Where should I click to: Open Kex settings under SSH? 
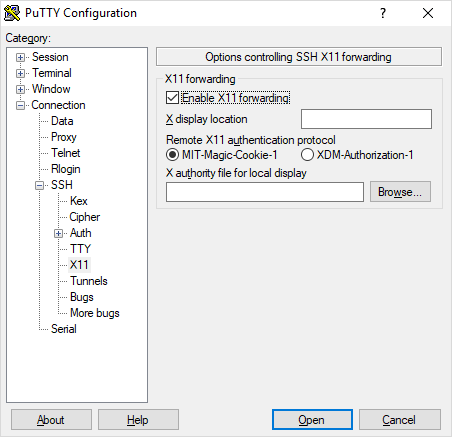[79, 201]
